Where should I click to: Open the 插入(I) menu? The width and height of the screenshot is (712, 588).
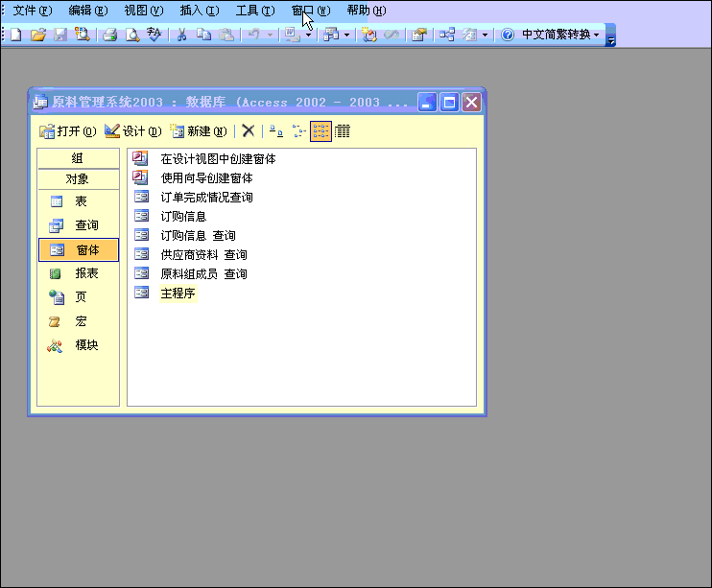(200, 11)
